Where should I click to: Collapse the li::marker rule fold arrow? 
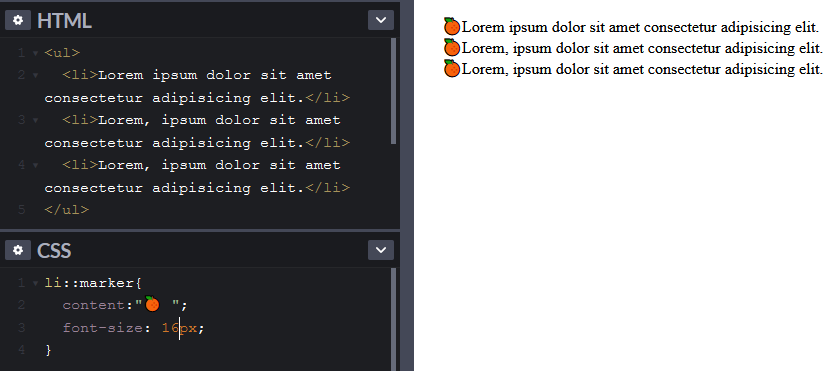tap(35, 283)
